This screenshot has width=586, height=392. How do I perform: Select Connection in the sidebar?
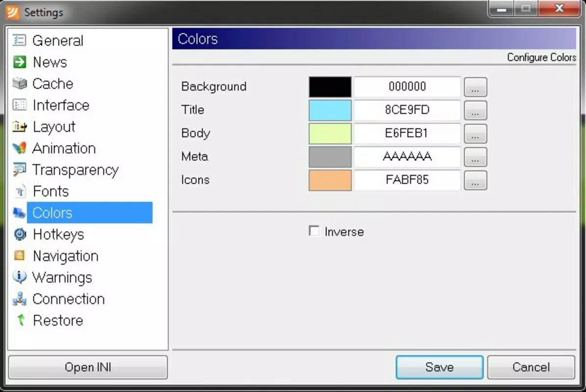tap(68, 299)
